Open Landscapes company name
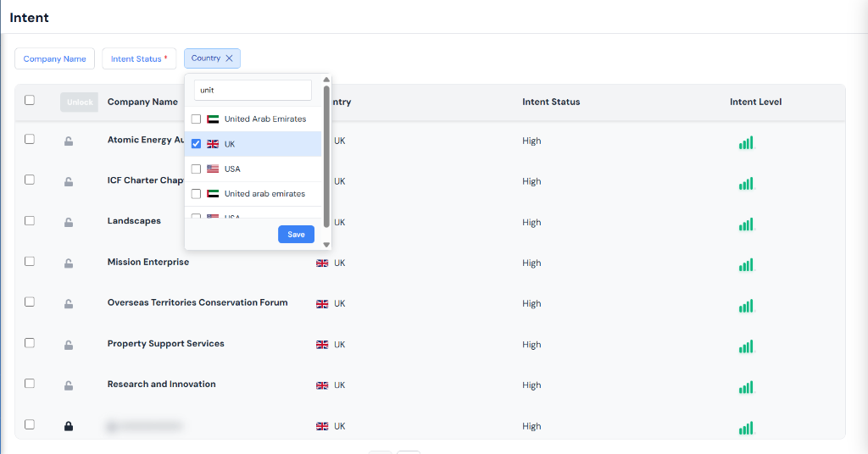Screen dimensions: 868x454 point(134,221)
